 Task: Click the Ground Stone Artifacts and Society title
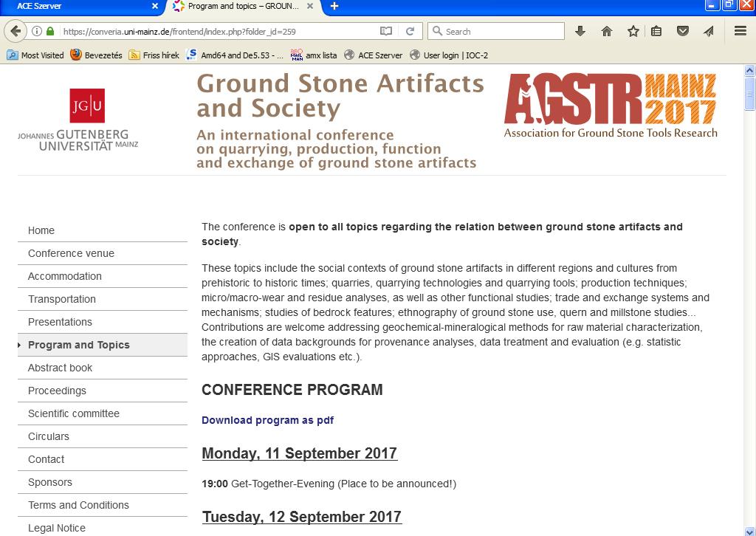point(340,95)
